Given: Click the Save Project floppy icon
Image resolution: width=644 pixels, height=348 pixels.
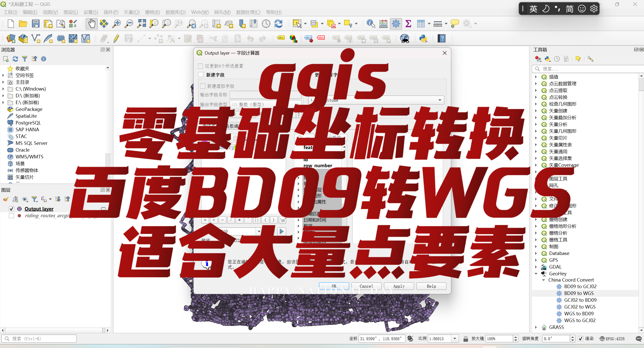Looking at the screenshot, I should (x=35, y=24).
